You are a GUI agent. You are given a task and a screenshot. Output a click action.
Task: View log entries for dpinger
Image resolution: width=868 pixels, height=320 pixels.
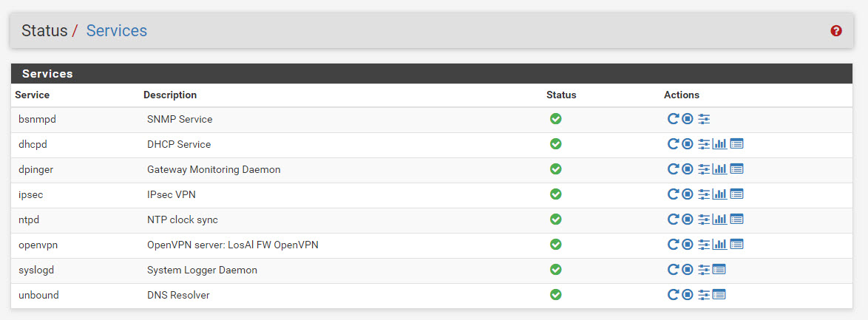[737, 168]
